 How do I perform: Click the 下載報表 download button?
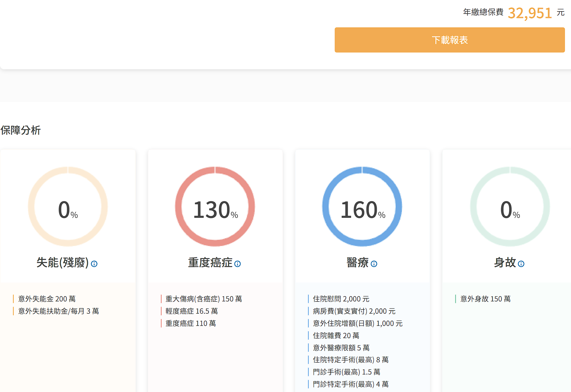click(x=450, y=40)
